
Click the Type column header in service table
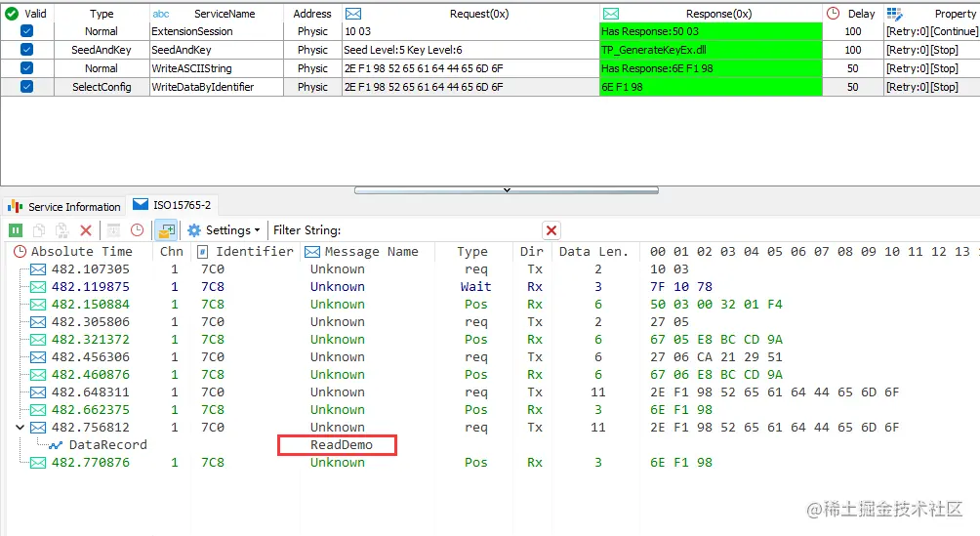click(x=102, y=14)
